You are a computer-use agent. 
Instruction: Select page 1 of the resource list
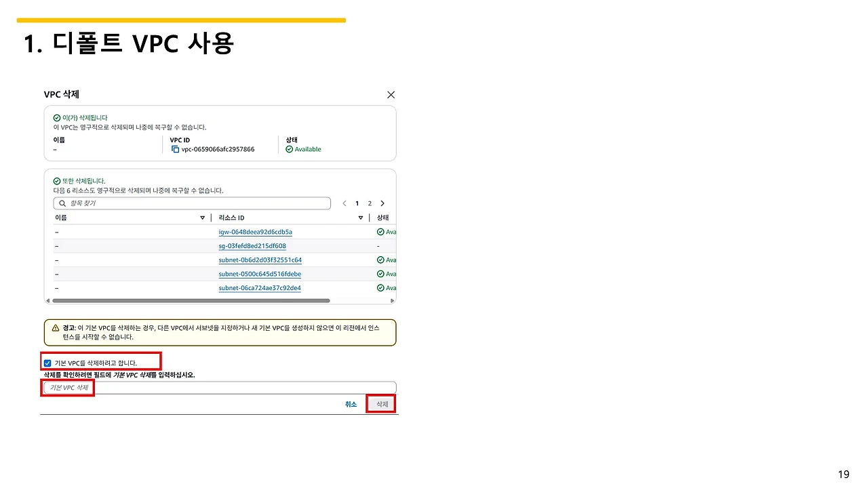[357, 203]
